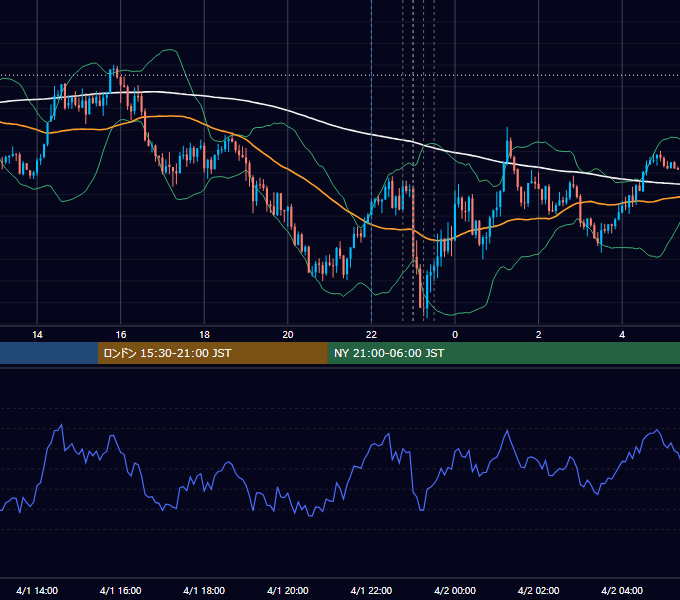
Task: Click the '4/2 02:00' date label
Action: 538,590
